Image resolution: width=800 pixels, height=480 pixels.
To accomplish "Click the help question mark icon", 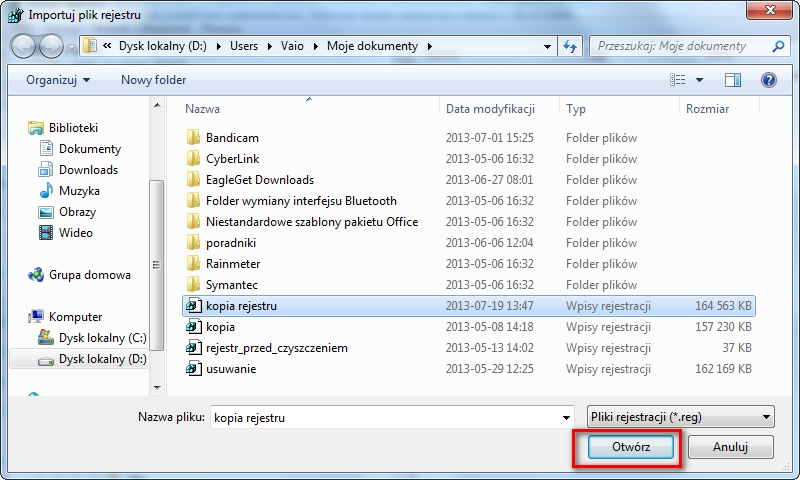I will (x=769, y=80).
